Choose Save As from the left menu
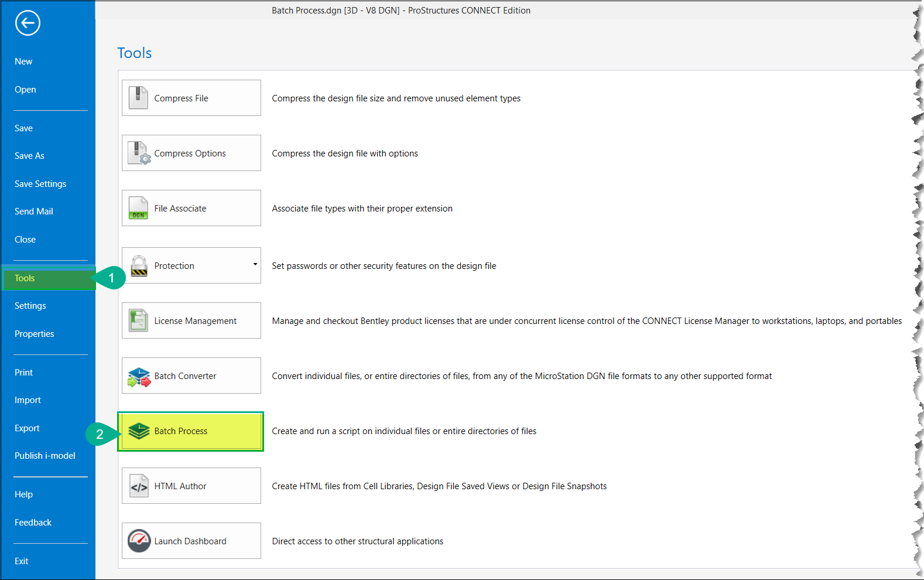This screenshot has height=580, width=924. coord(29,156)
